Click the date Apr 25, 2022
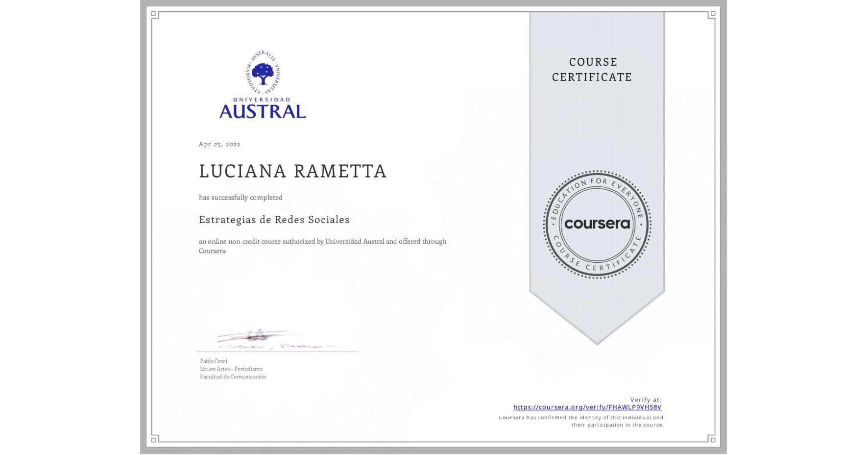The image size is (868, 455). 219,144
